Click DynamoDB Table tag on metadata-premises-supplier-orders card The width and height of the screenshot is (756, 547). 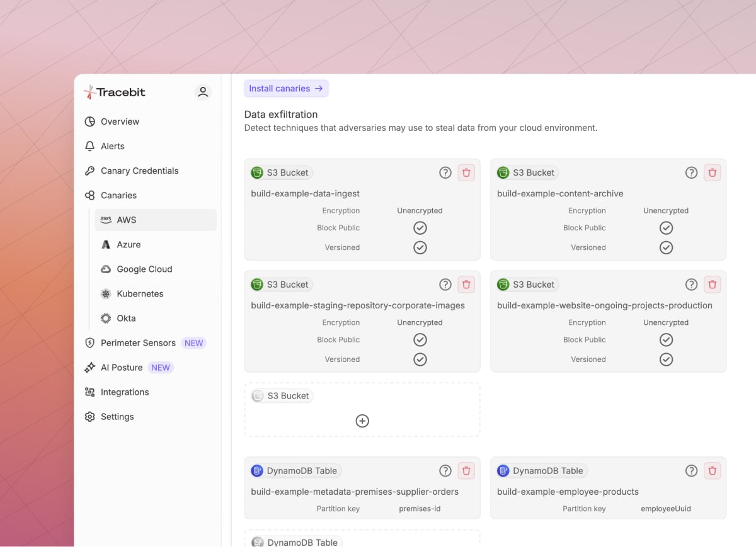coord(296,471)
